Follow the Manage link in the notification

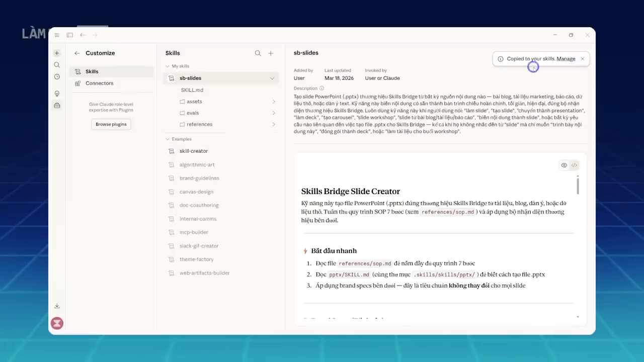tap(566, 59)
